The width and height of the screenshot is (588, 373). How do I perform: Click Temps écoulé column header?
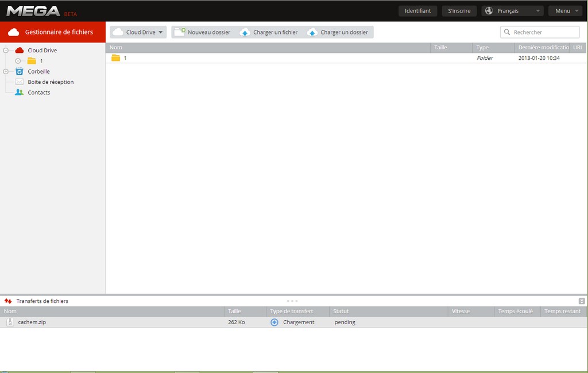point(517,311)
